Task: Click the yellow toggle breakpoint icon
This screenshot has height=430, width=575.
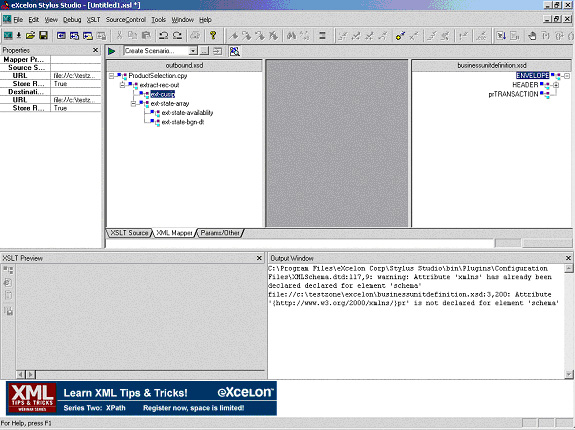Action: tap(400, 36)
